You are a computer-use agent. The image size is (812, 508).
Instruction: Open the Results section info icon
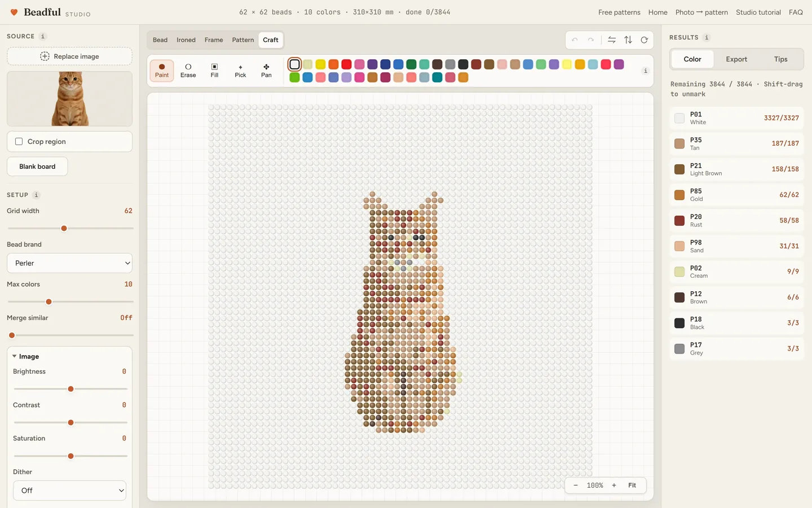click(x=707, y=37)
